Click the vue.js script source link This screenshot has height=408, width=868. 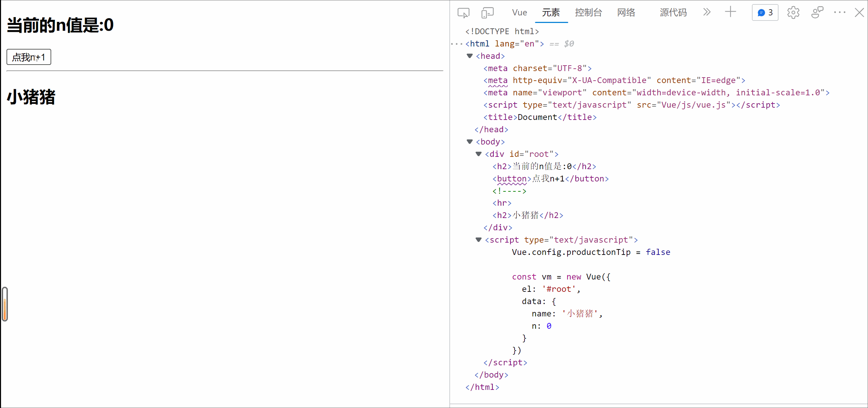pos(693,105)
